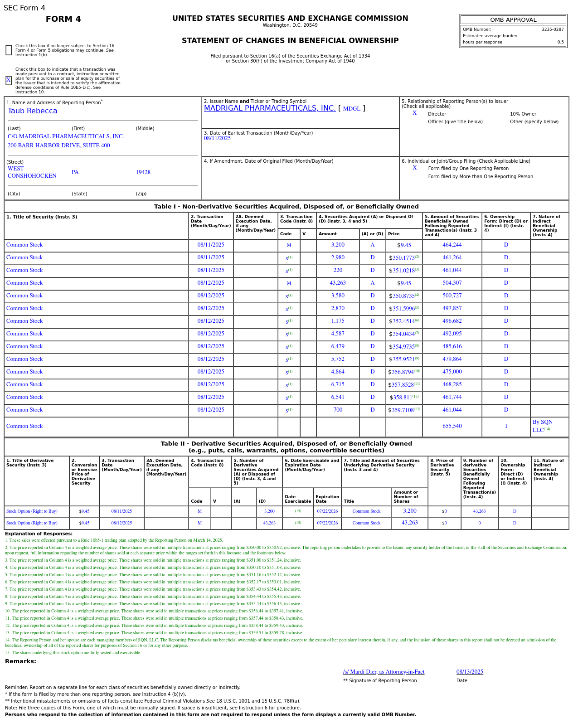Image resolution: width=573 pixels, height=728 pixels.
Task: Click the state value PA
Action: tap(75, 172)
